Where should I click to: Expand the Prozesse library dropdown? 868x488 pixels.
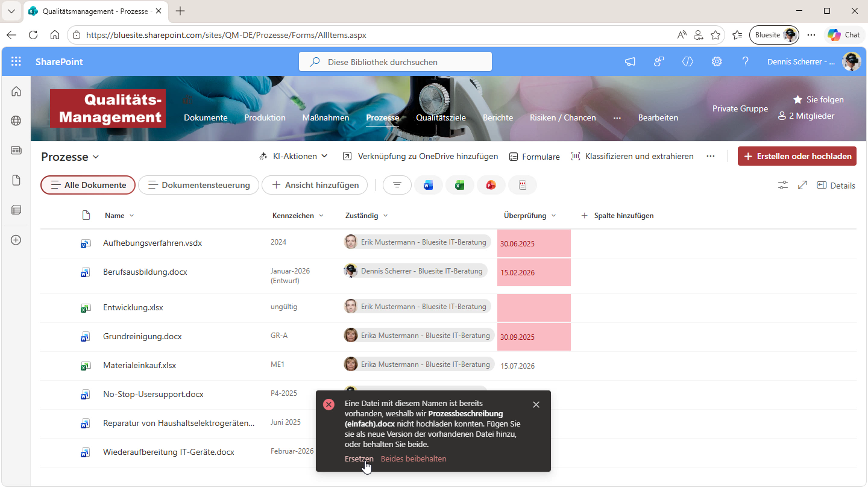pos(70,157)
